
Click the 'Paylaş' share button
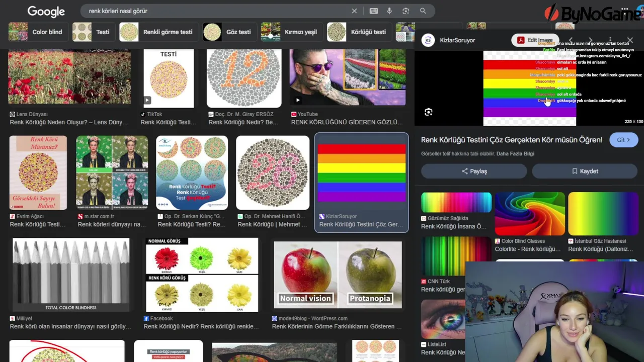(x=474, y=171)
